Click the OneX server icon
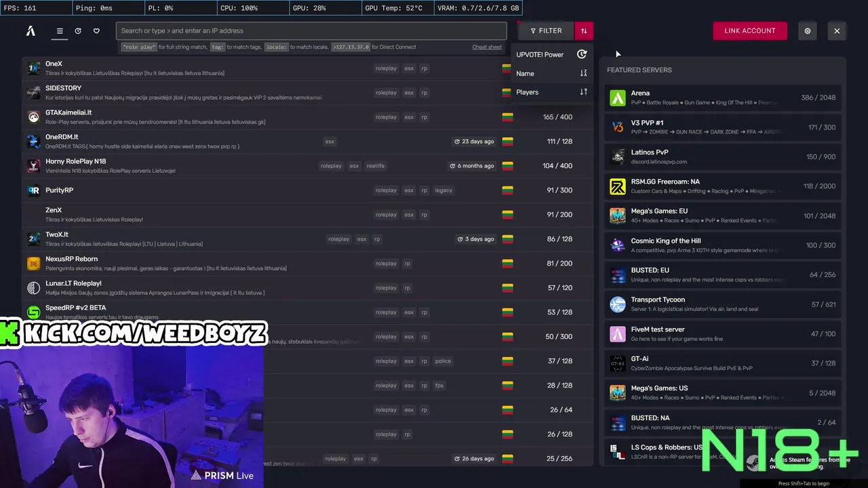The height and width of the screenshot is (488, 868). click(x=33, y=68)
